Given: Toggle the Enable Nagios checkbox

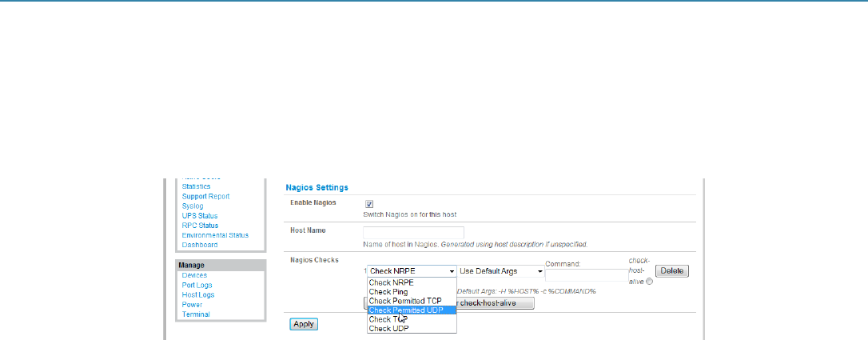Looking at the screenshot, I should click(369, 204).
